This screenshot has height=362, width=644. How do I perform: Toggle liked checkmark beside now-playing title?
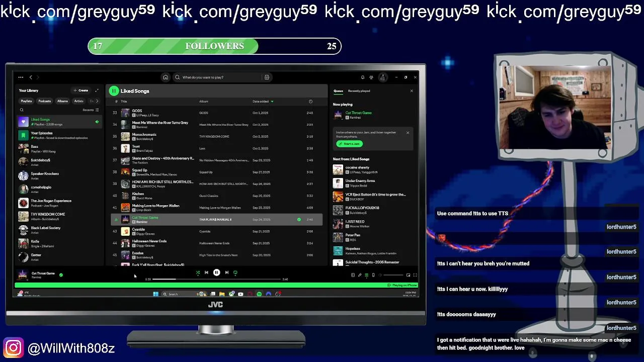pos(61,275)
